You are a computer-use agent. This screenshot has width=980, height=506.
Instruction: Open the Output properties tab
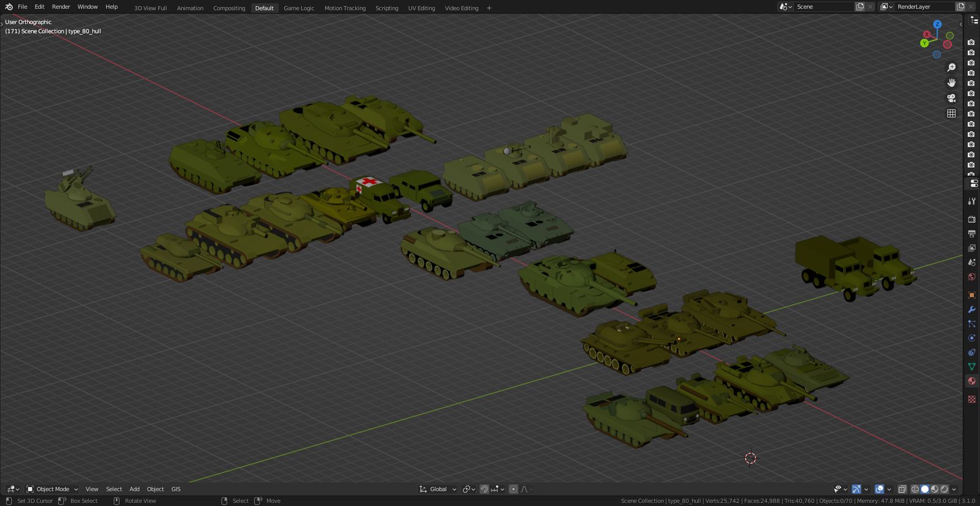click(971, 233)
